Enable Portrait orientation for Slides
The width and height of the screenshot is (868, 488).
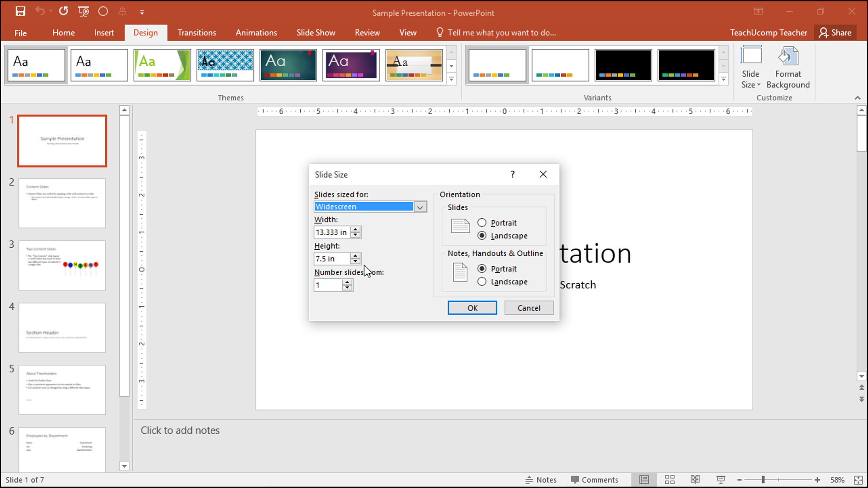point(481,222)
